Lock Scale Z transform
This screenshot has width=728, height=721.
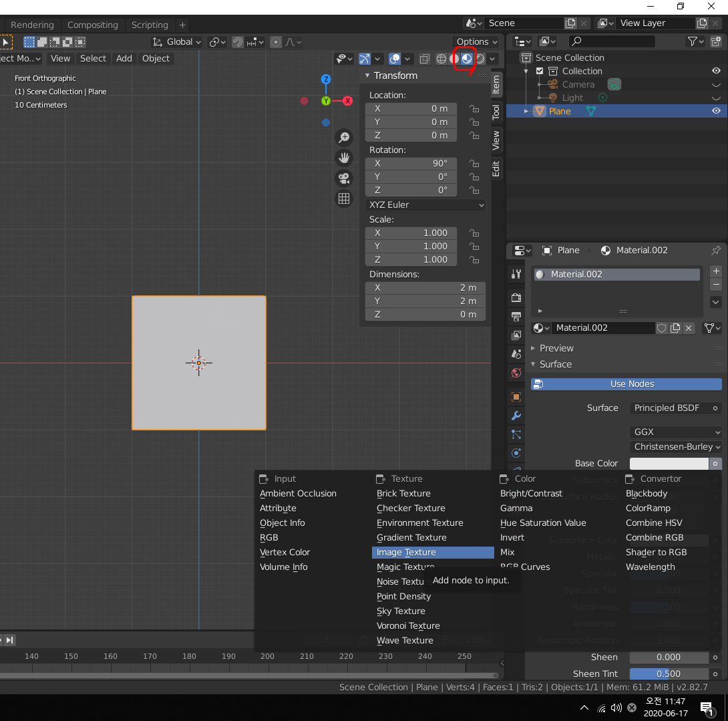pyautogui.click(x=474, y=260)
